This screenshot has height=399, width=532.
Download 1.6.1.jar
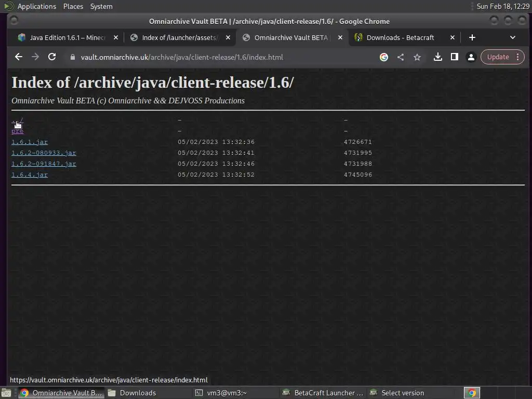(30, 142)
